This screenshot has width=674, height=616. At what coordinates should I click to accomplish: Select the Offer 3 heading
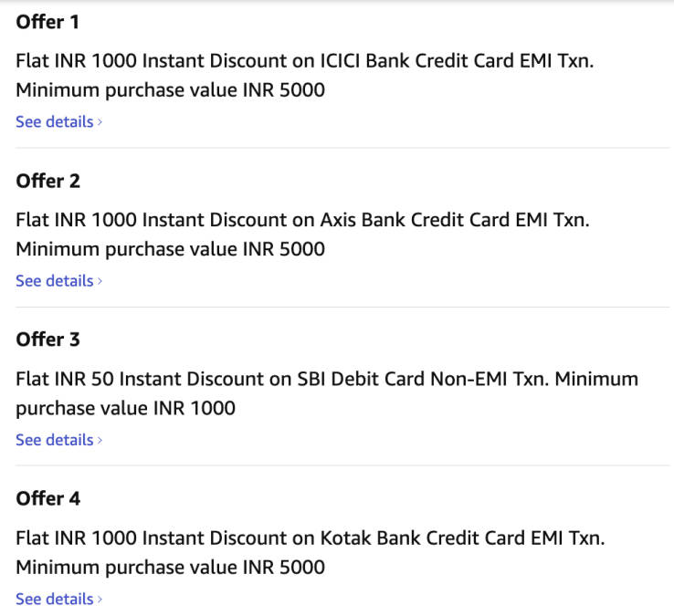47,339
